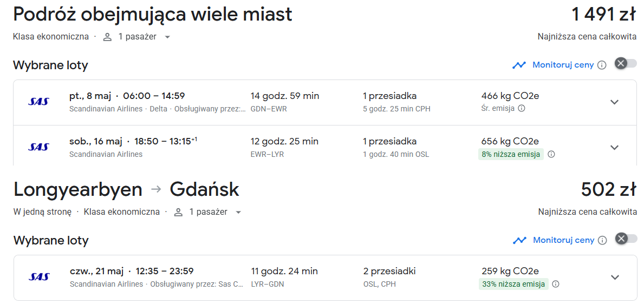644x304 pixels.
Task: Click the 33% niższa emisja badge
Action: pos(513,284)
